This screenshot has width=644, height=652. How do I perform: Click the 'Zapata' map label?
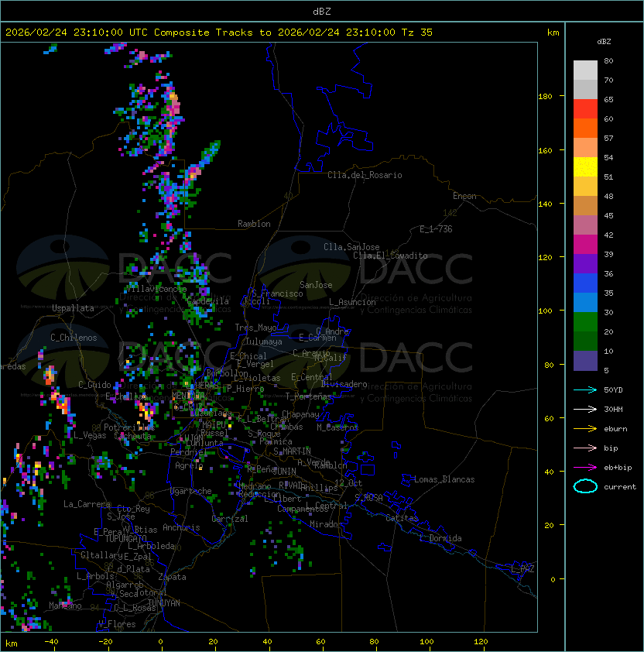point(172,577)
